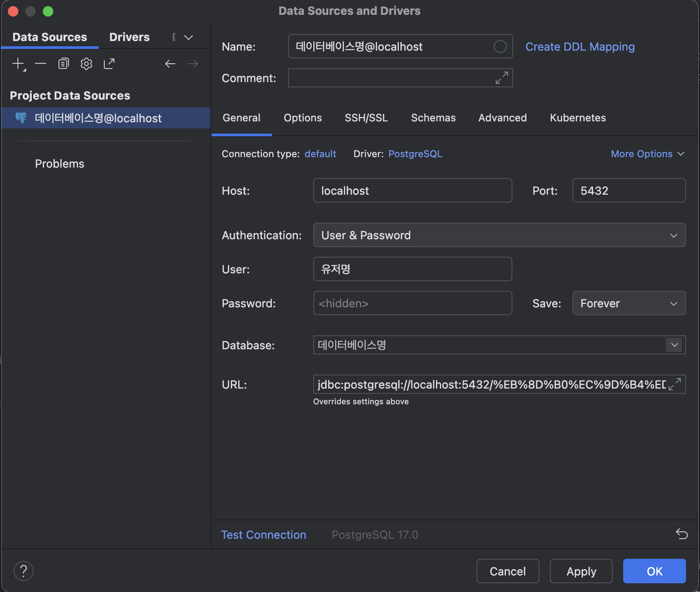Viewport: 700px width, 592px height.
Task: Click into the Port field
Action: coord(629,190)
